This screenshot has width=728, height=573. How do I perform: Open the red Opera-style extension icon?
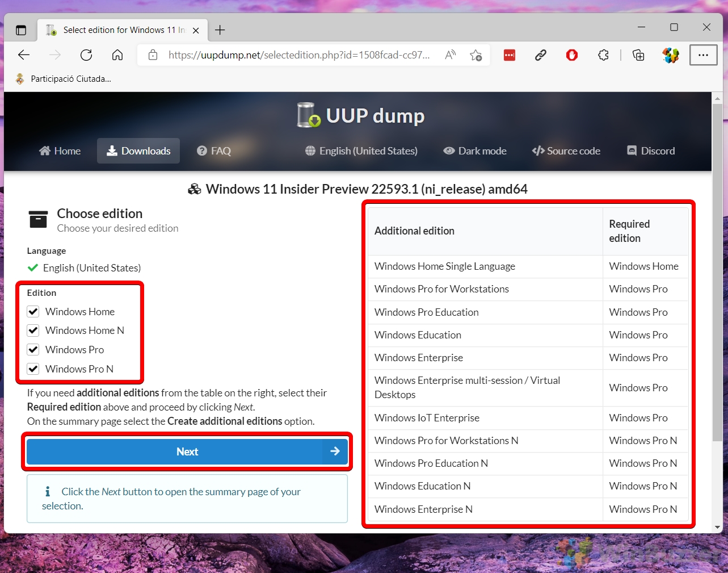[572, 55]
